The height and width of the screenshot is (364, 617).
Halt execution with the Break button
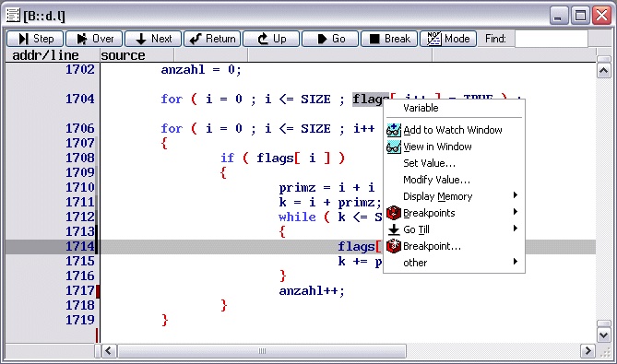coord(389,39)
